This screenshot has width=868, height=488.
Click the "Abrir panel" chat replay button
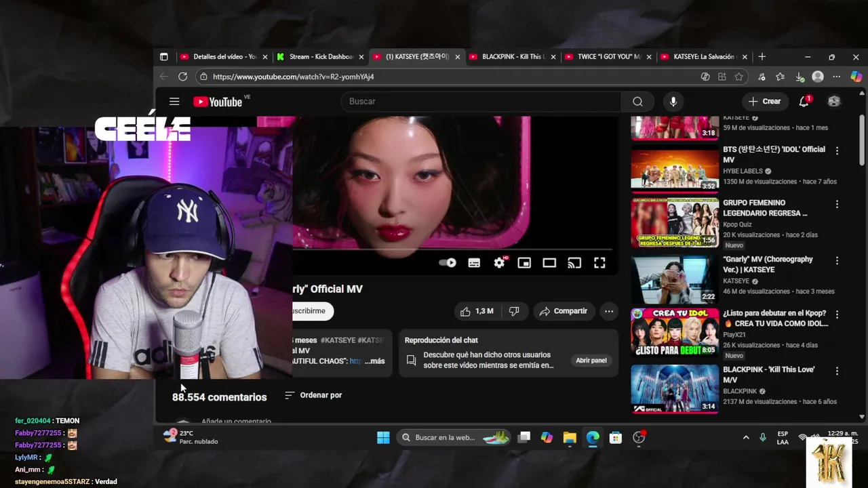[x=591, y=361]
